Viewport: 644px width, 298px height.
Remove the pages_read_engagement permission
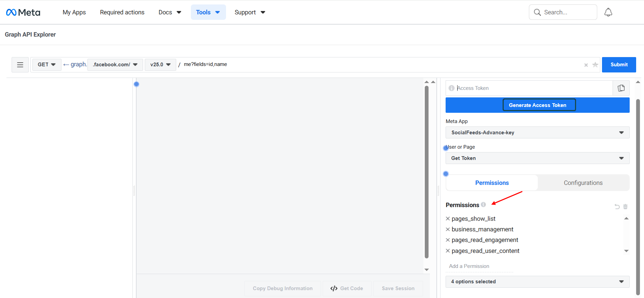point(448,240)
